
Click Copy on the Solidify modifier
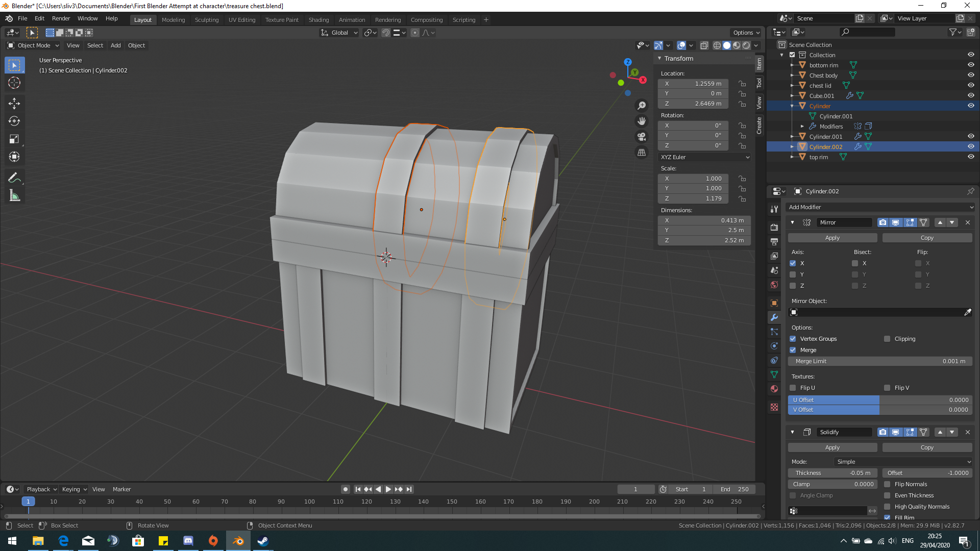(927, 447)
